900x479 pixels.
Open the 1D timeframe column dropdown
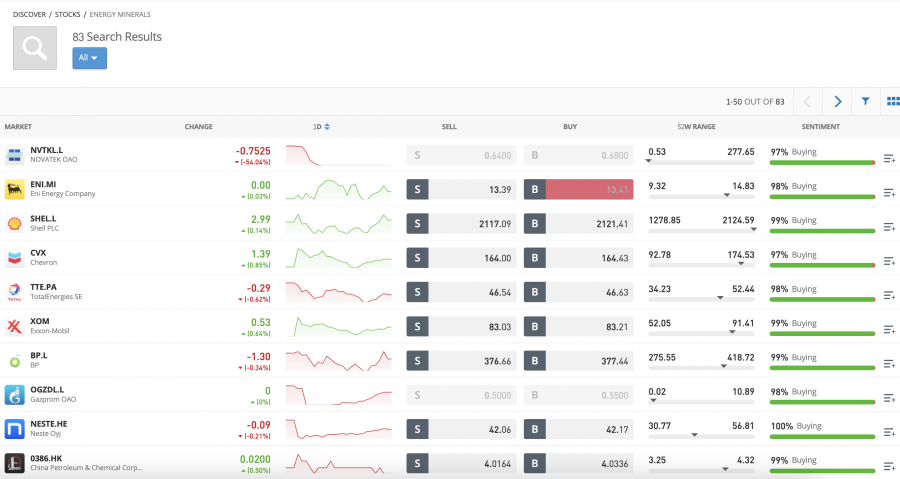coord(321,127)
